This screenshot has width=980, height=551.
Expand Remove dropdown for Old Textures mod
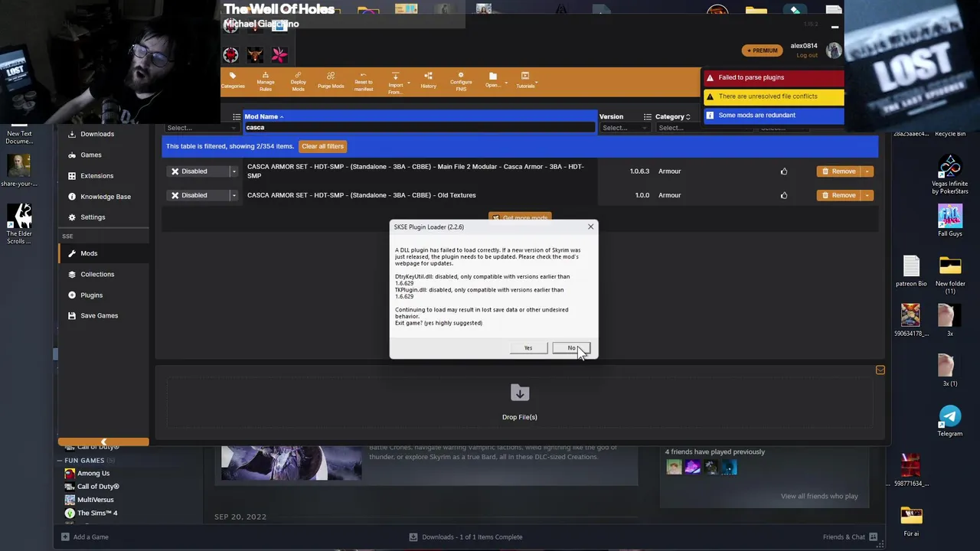coord(867,195)
